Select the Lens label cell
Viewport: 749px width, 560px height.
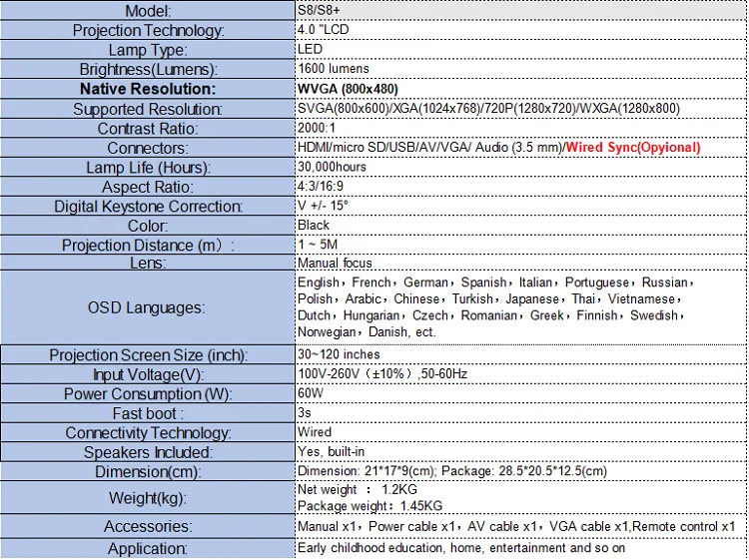tap(148, 263)
